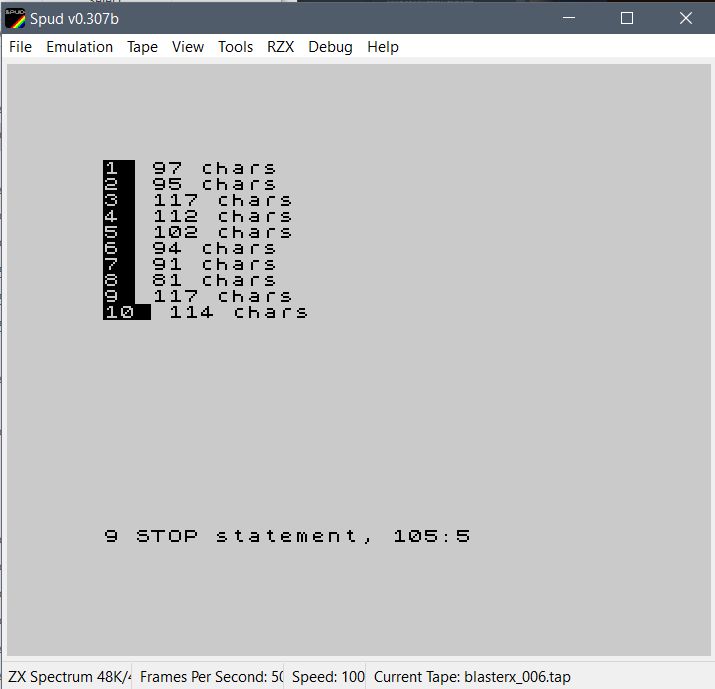Click the '114 chars' line
Screen dimensions: 715x689
point(238,312)
